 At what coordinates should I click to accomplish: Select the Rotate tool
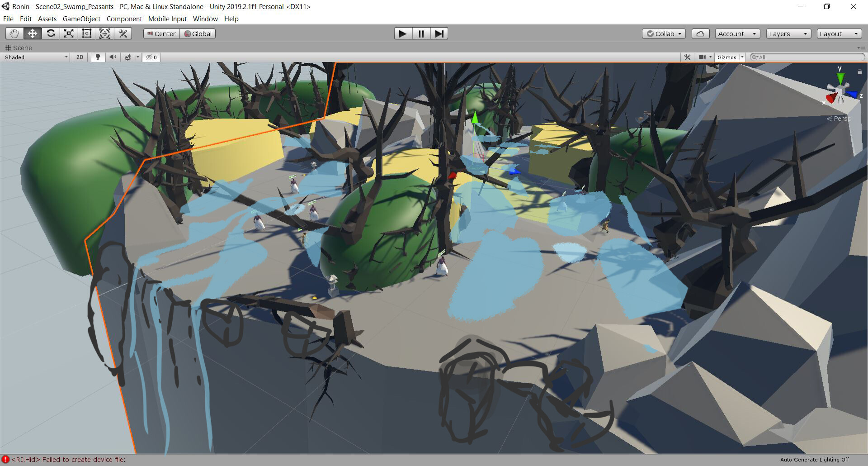[x=51, y=33]
